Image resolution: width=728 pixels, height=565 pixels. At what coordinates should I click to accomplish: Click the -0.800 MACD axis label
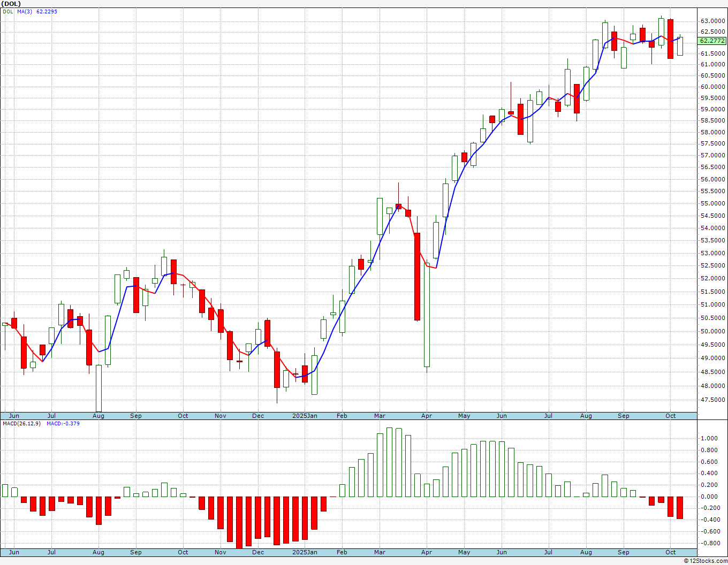click(709, 543)
